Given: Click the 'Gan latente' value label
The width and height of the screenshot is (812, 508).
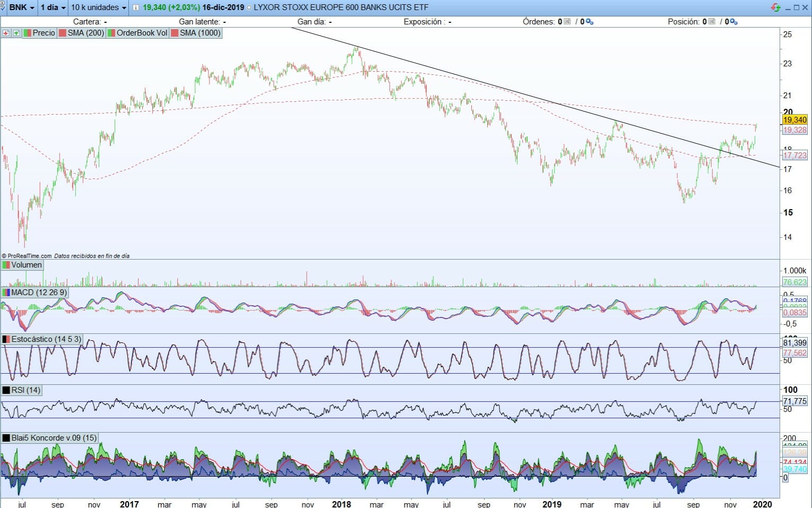Looking at the screenshot, I should click(x=202, y=22).
